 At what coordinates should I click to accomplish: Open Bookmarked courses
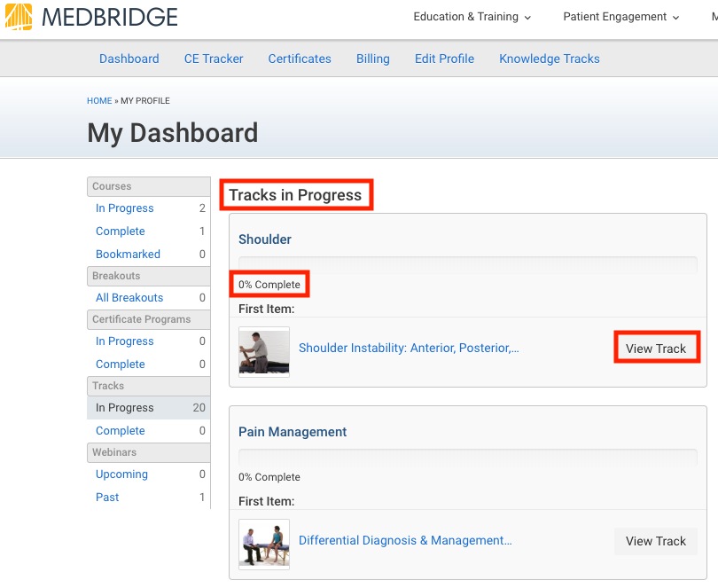pyautogui.click(x=128, y=254)
